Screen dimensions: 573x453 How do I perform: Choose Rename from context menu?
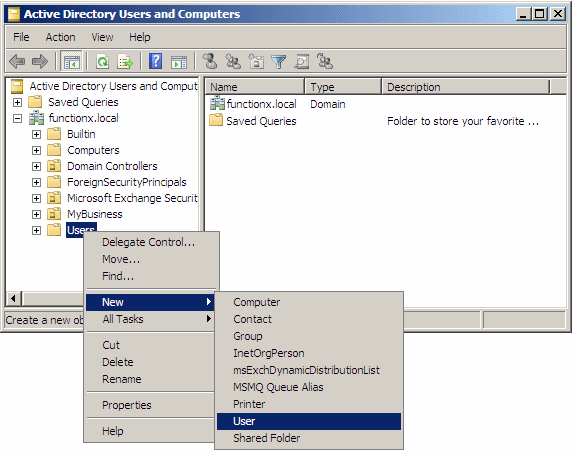click(x=150, y=379)
